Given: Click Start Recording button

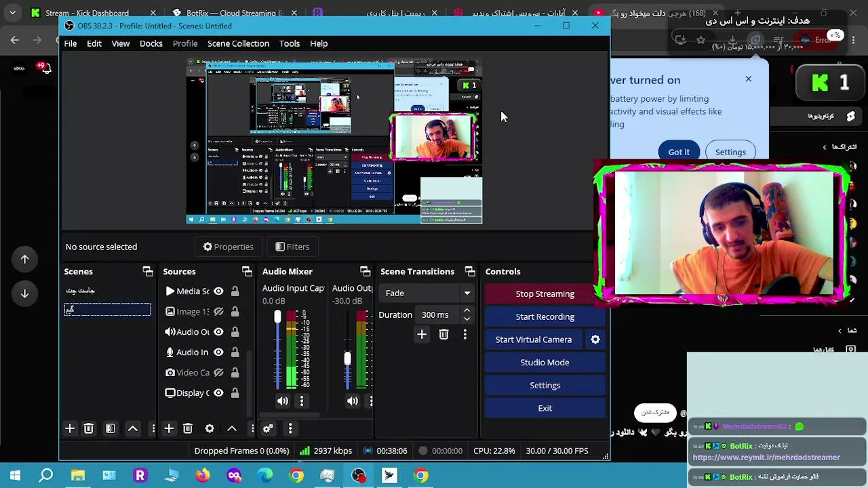Looking at the screenshot, I should 545,317.
